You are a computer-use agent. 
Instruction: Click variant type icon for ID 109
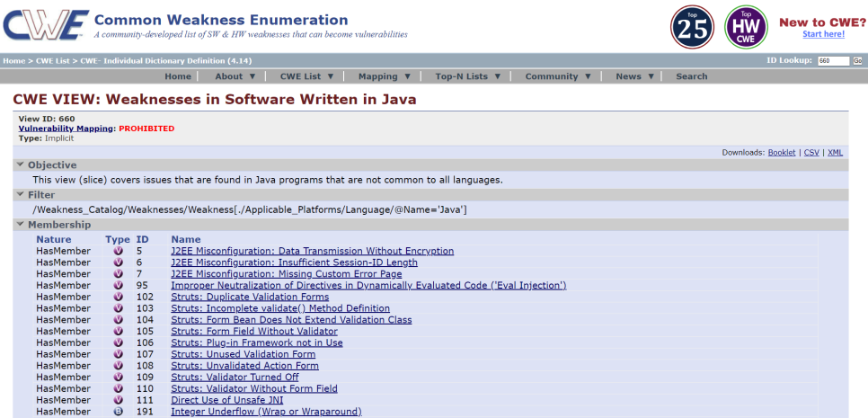[118, 377]
